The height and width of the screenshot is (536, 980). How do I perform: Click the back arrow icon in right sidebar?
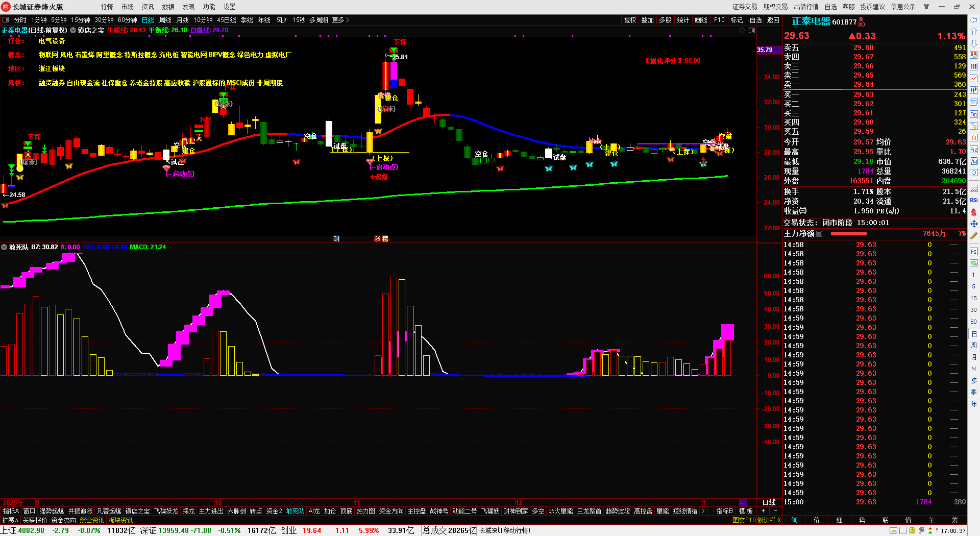[974, 20]
